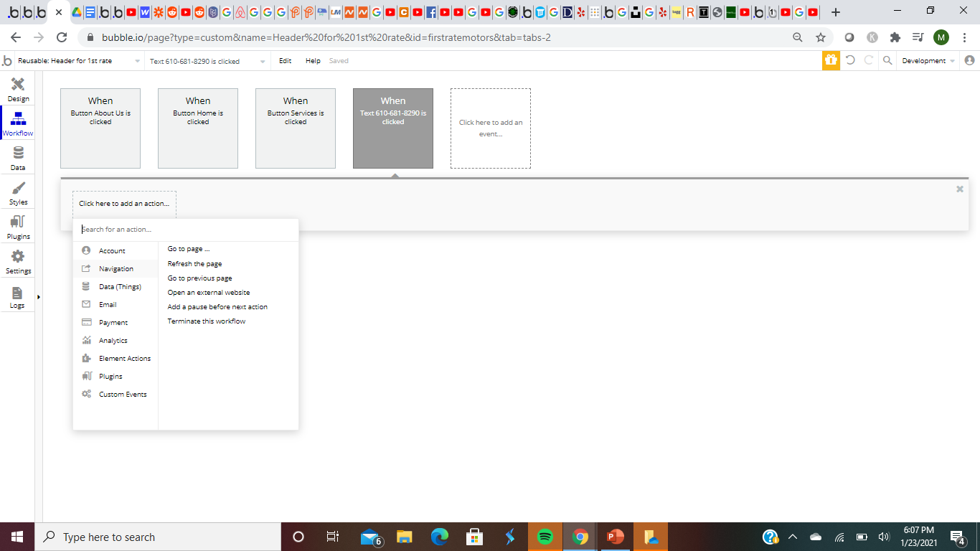Click the search magnifier in Bubble toolbar
This screenshot has width=980, height=551.
(887, 61)
